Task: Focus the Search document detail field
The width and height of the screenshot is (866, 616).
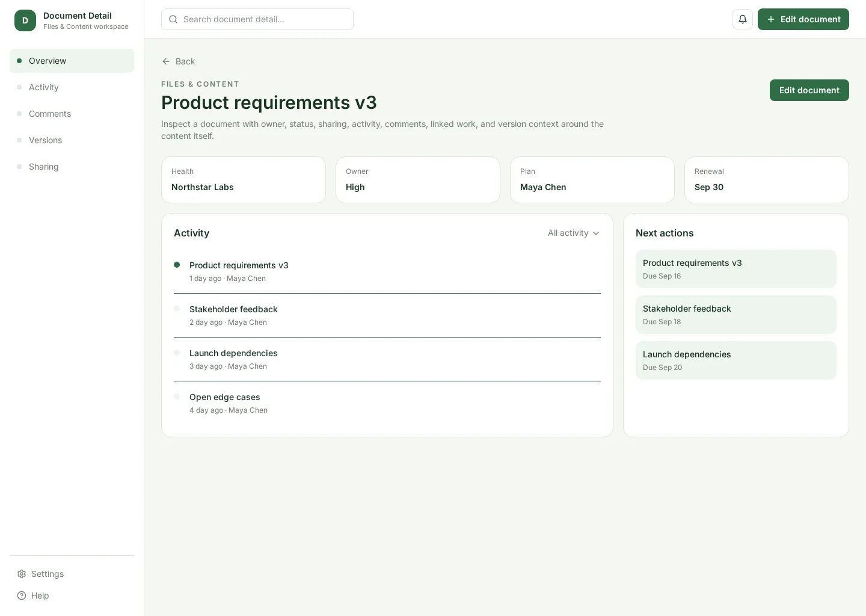Action: click(x=257, y=19)
